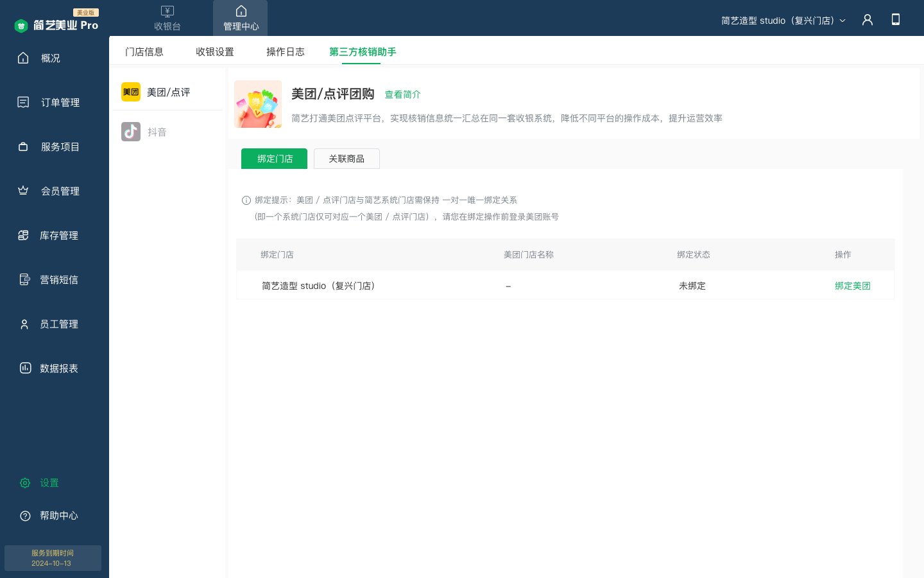Open the 设置 settings gear icon
Screen dimensions: 924x578
click(25, 483)
